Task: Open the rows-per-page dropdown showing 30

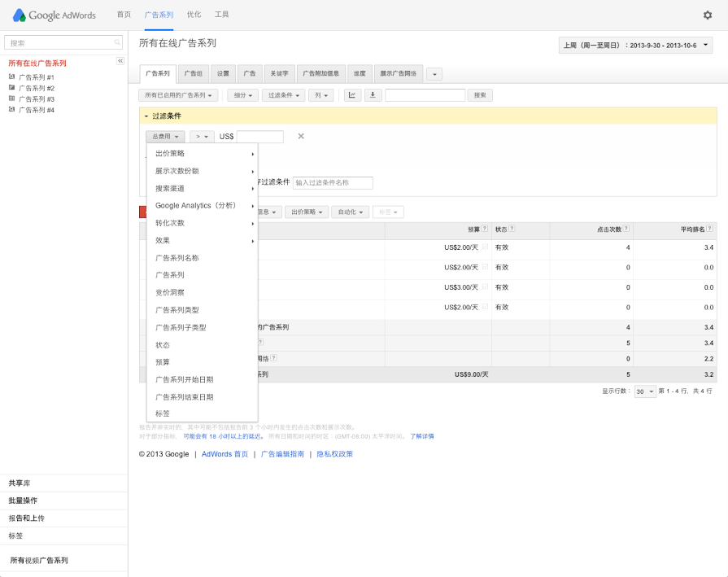Action: [x=644, y=391]
